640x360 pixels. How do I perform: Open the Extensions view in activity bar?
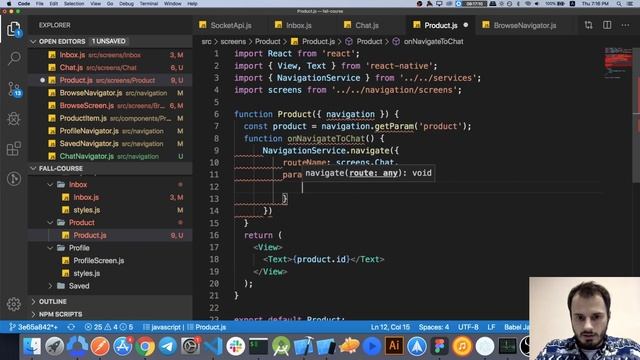click(x=14, y=149)
